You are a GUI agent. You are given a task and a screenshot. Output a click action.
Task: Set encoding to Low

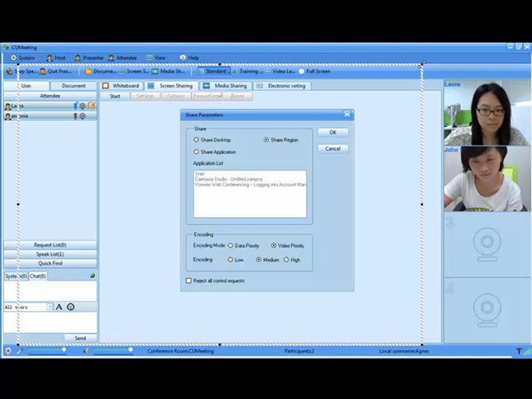(x=231, y=260)
